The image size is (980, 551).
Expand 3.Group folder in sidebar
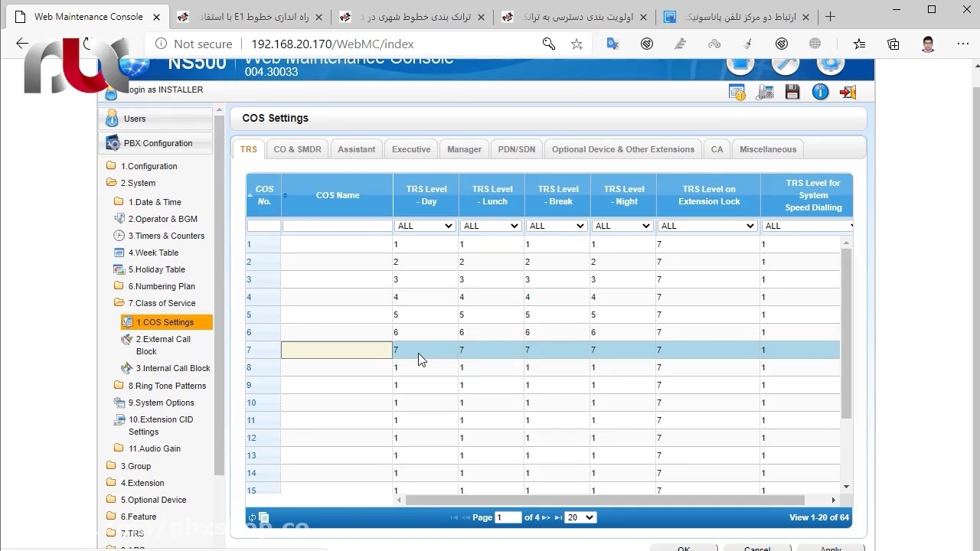click(136, 466)
